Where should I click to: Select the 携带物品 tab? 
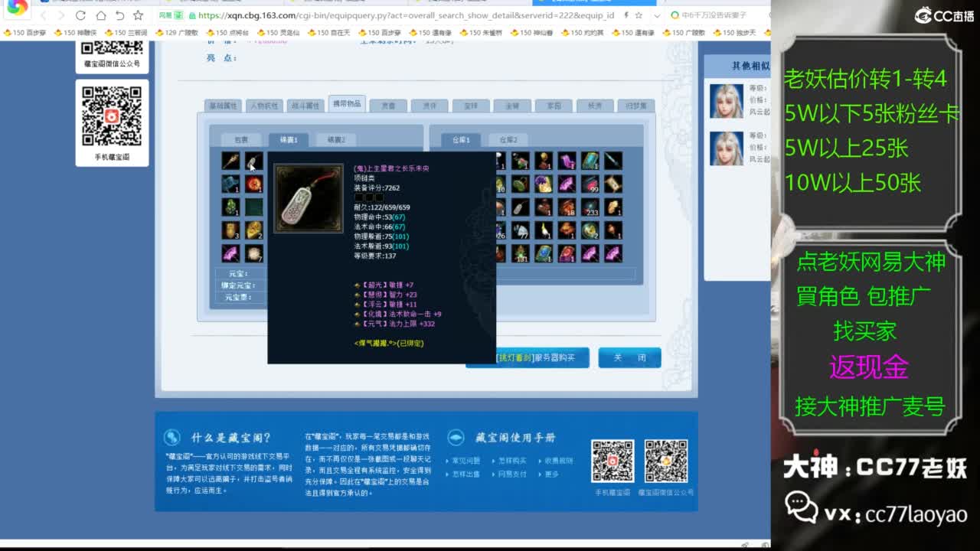pyautogui.click(x=346, y=104)
